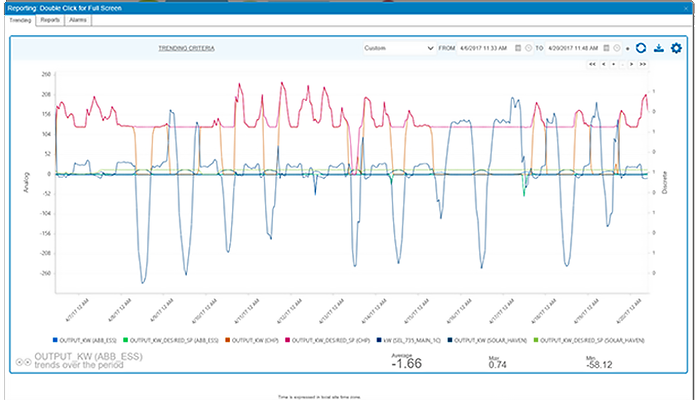
Task: Click legend label OUTPUT_KW (CHP)
Action: (255, 340)
